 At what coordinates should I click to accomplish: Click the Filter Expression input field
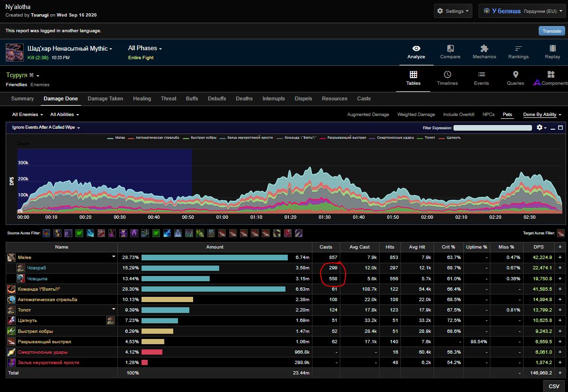click(x=492, y=128)
